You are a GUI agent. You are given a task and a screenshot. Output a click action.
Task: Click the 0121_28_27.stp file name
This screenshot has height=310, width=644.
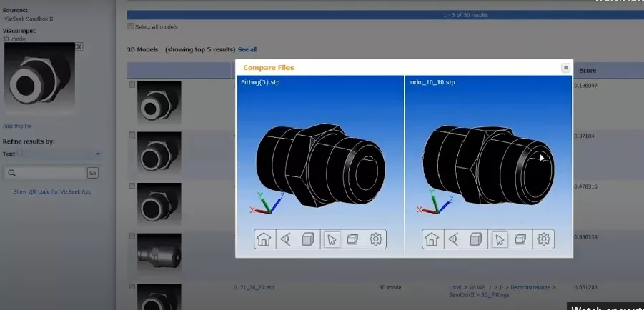[x=254, y=287]
